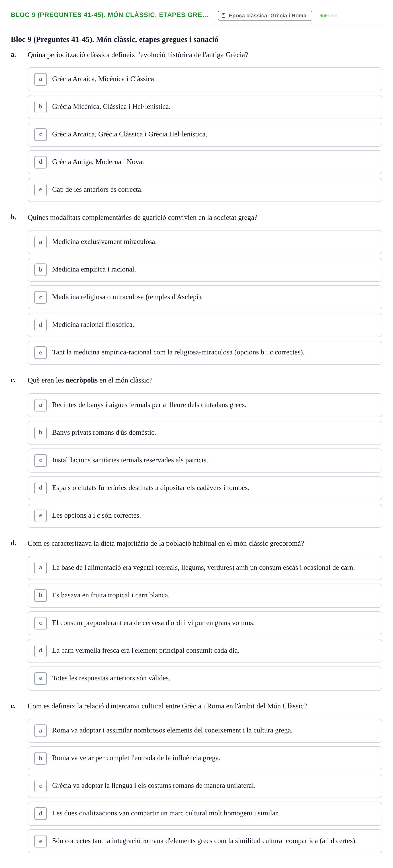
Task: Click letter badge a for Roma va adoptar elements grecs
Action: click(40, 730)
